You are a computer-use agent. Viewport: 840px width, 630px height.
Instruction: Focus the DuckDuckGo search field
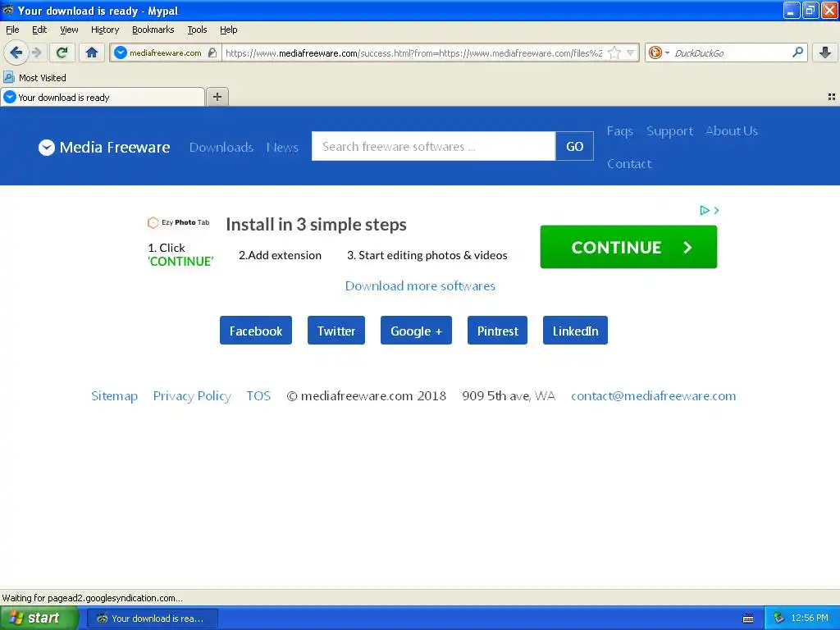[x=731, y=52]
